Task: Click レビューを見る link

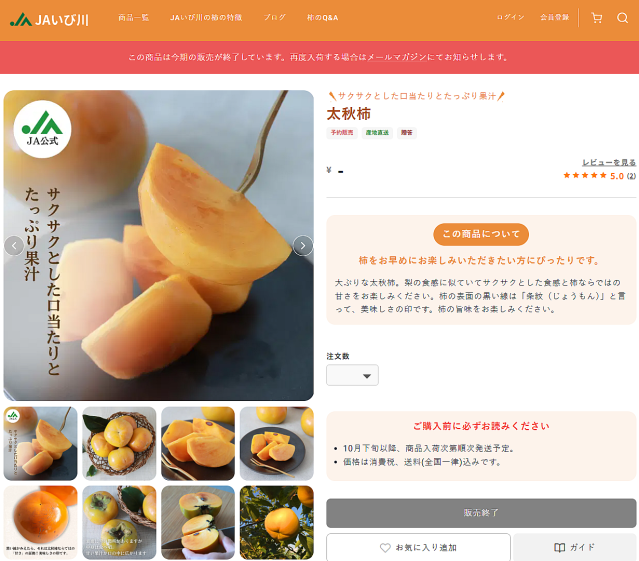Action: (609, 163)
